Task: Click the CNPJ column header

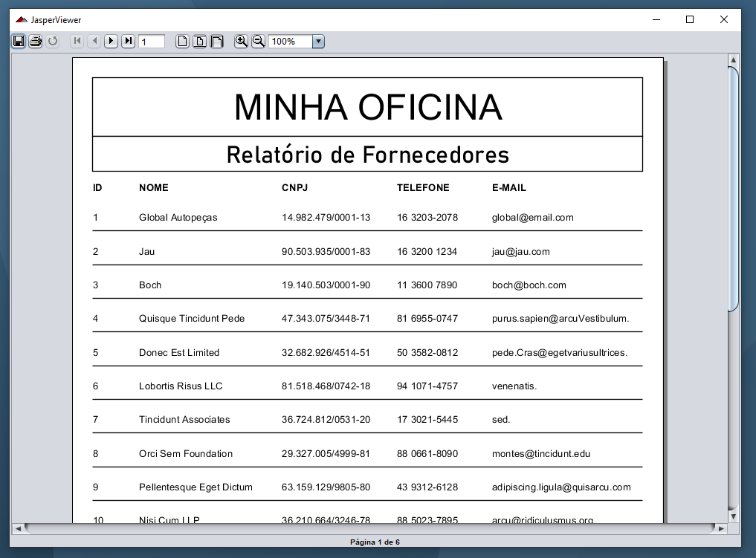Action: tap(294, 188)
